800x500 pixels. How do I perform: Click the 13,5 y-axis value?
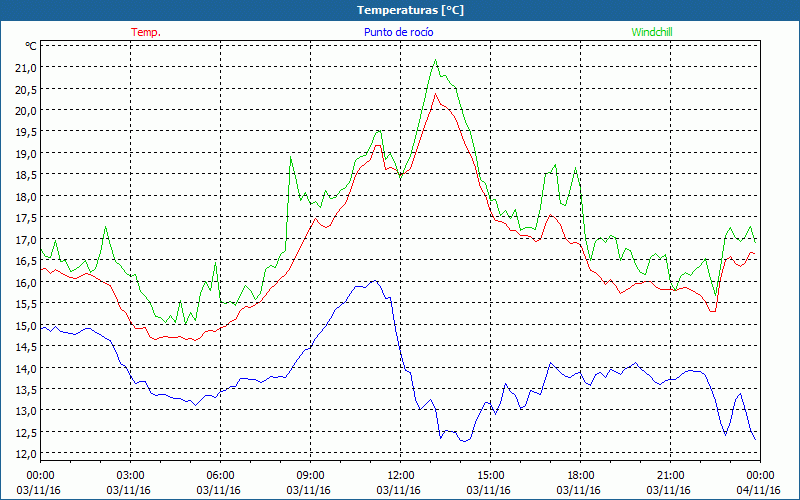(x=27, y=389)
